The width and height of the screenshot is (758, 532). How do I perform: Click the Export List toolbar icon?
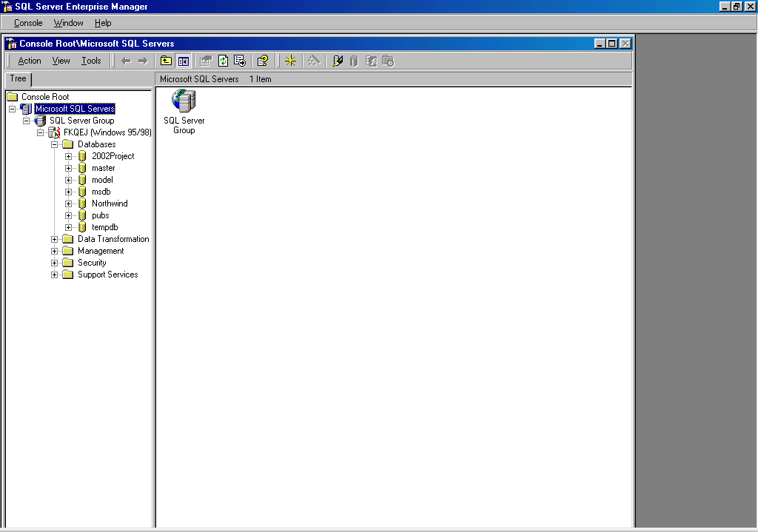(x=239, y=61)
